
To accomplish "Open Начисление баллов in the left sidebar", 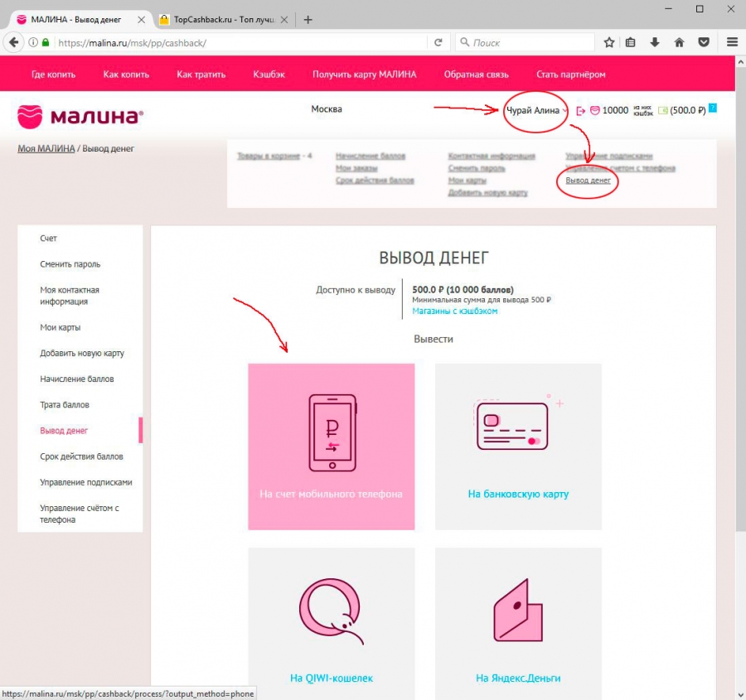I will coord(76,379).
